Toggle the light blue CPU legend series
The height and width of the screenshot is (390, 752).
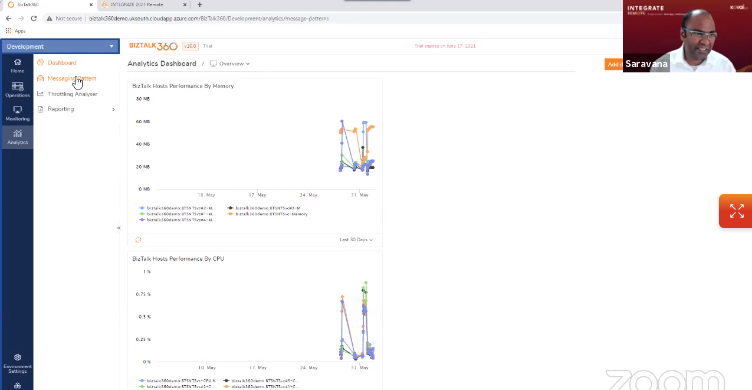(177, 381)
